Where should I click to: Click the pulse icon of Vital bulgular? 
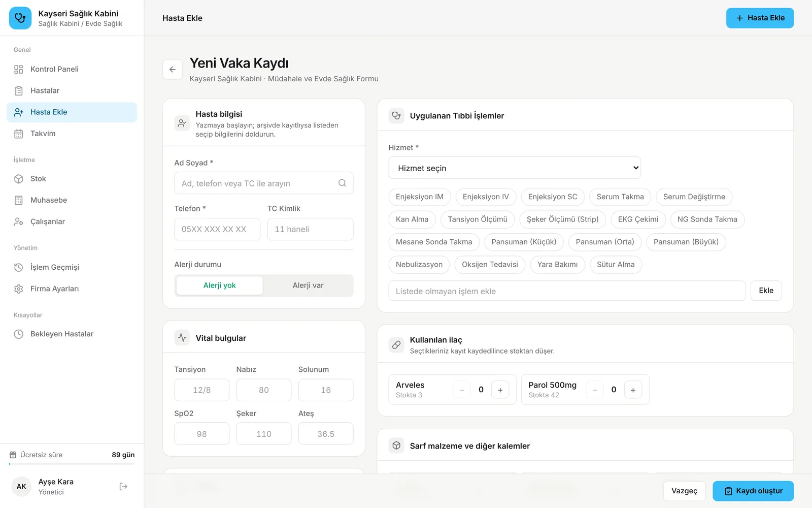182,338
